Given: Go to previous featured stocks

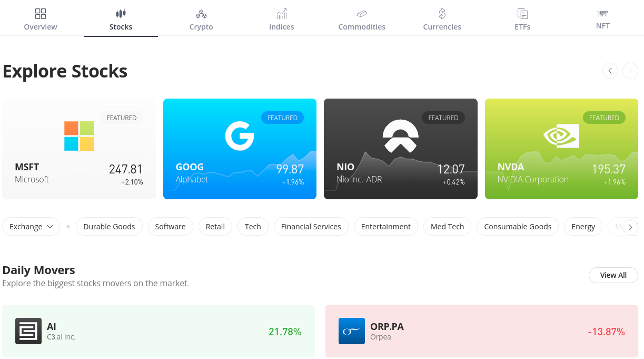Looking at the screenshot, I should coord(610,71).
